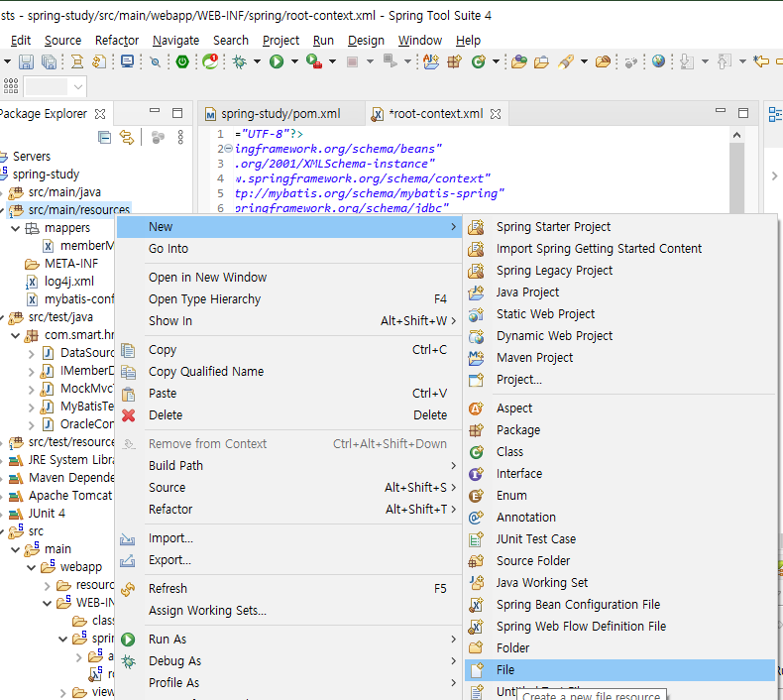
Task: Close the root-context.xml editor tab
Action: tap(496, 114)
